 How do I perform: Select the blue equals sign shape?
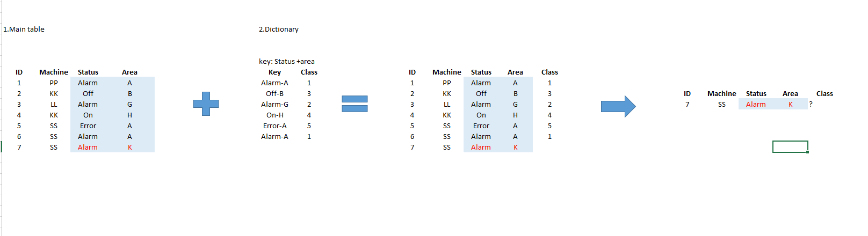pyautogui.click(x=355, y=104)
